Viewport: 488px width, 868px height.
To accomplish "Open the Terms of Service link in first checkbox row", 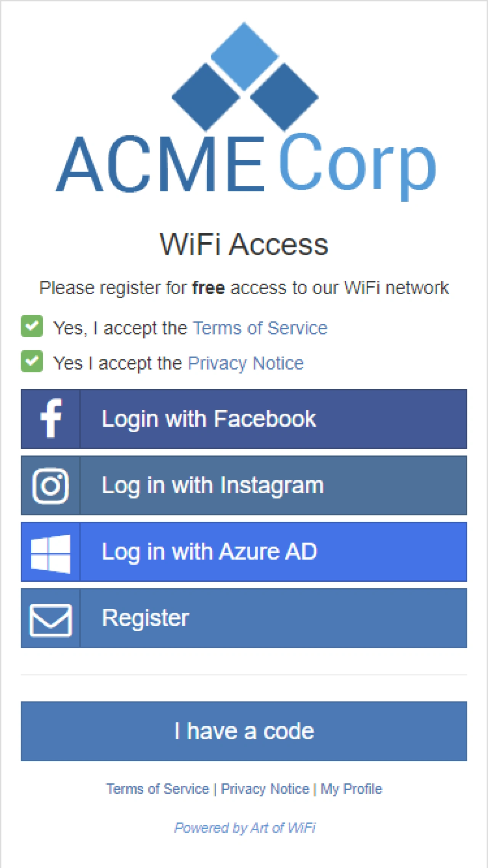I will (260, 328).
